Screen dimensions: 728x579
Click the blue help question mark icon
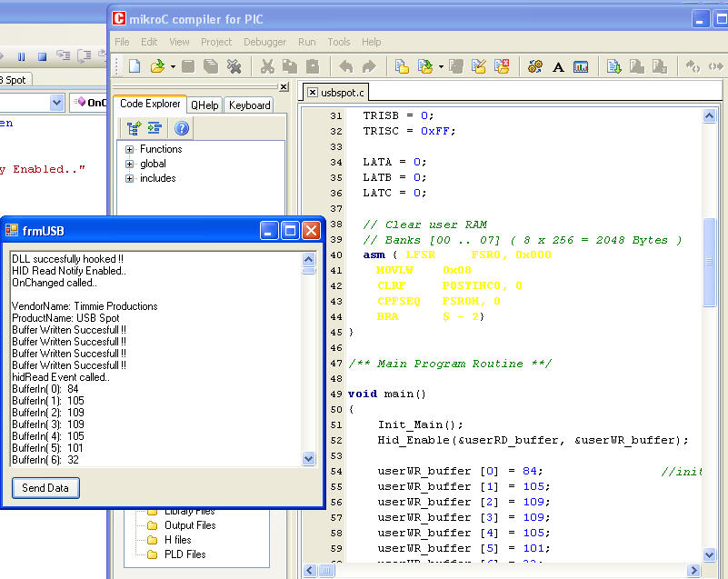(x=181, y=128)
